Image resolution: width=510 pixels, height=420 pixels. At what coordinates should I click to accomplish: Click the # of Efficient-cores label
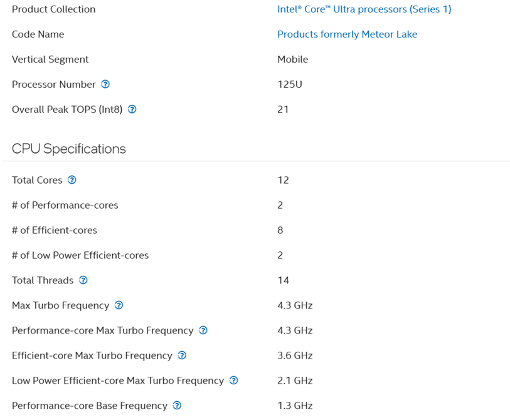(x=55, y=230)
